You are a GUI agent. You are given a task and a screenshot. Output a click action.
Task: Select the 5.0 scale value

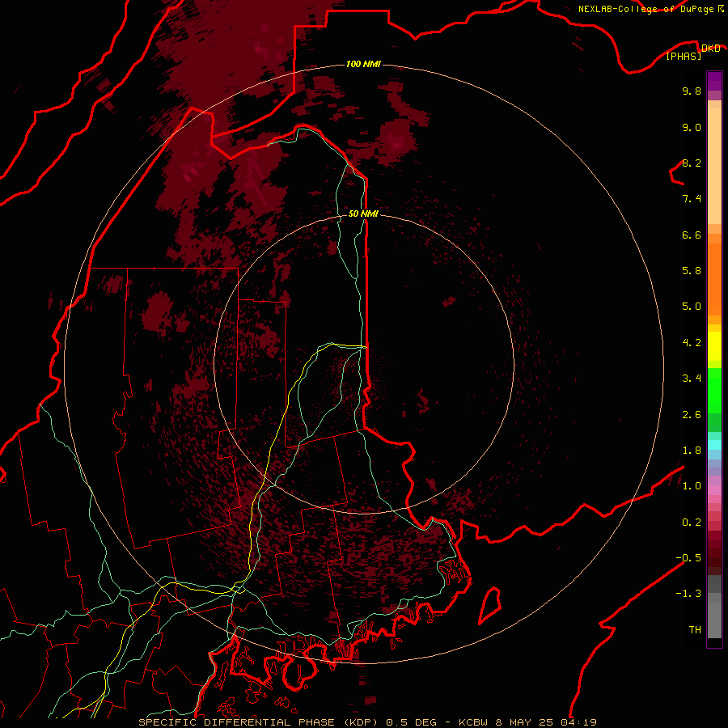[692, 307]
